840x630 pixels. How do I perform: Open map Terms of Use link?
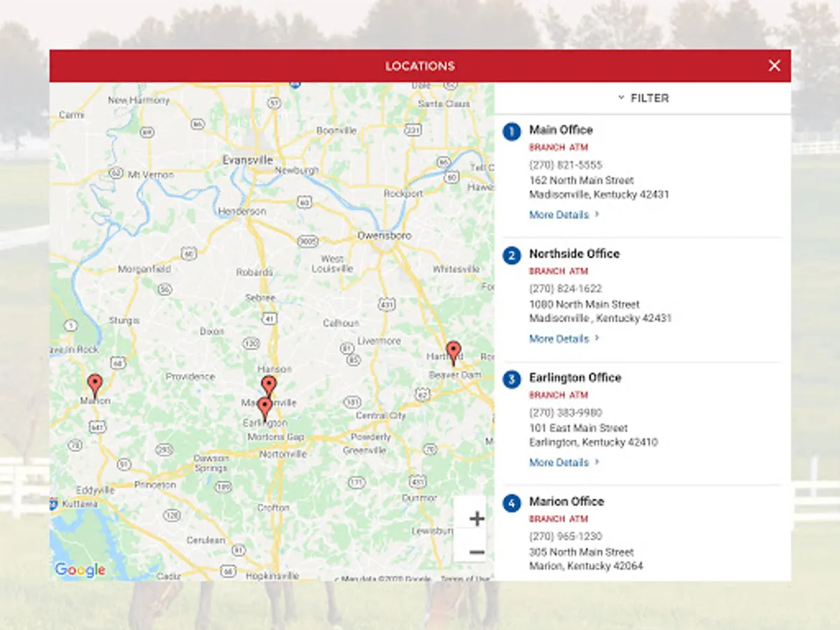465,579
